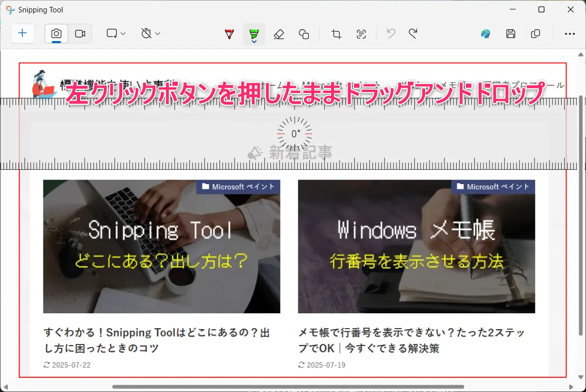Click the vertical scrollbar up arrow
Image resolution: width=586 pixels, height=392 pixels.
[581, 54]
